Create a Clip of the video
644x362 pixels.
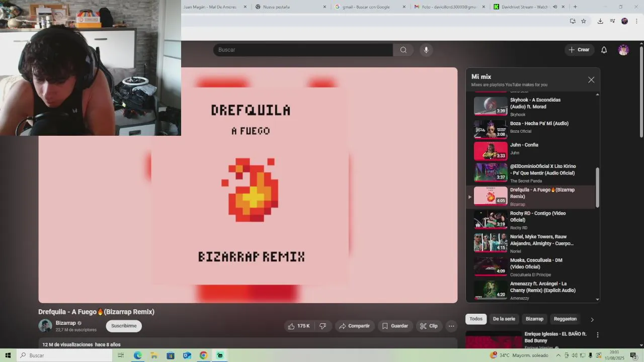tap(429, 326)
